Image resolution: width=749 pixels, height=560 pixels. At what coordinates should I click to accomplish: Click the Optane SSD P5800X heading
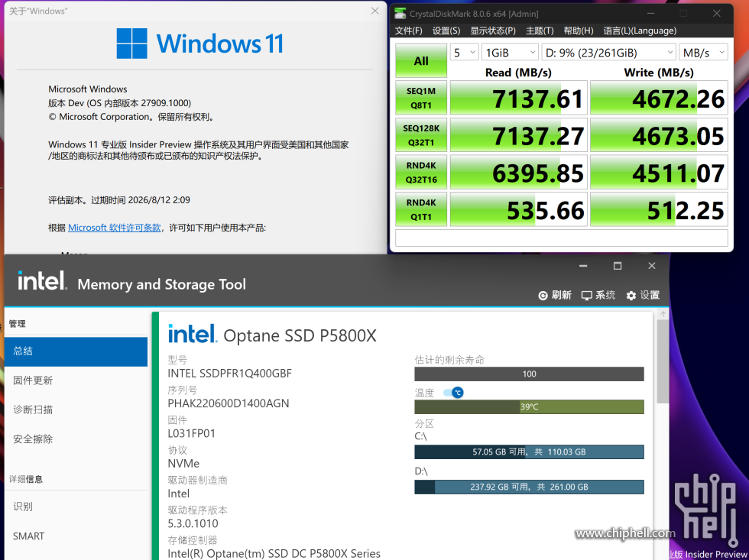(x=300, y=335)
